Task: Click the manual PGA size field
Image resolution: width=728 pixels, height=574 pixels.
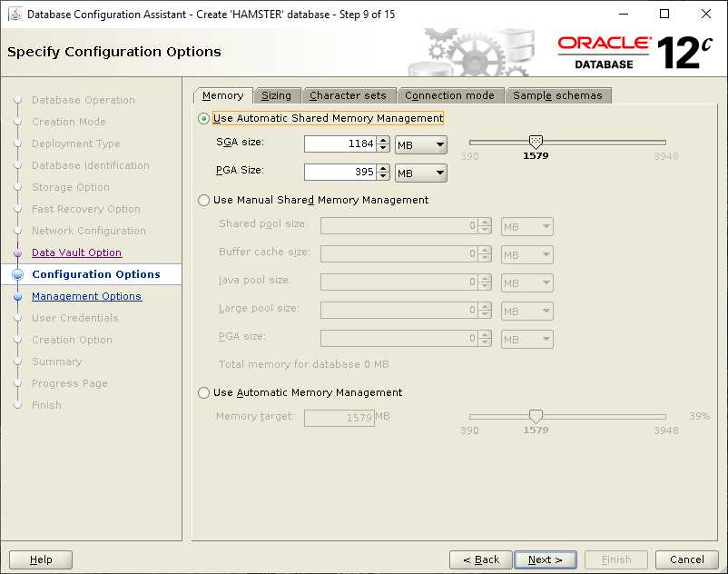Action: tap(399, 339)
